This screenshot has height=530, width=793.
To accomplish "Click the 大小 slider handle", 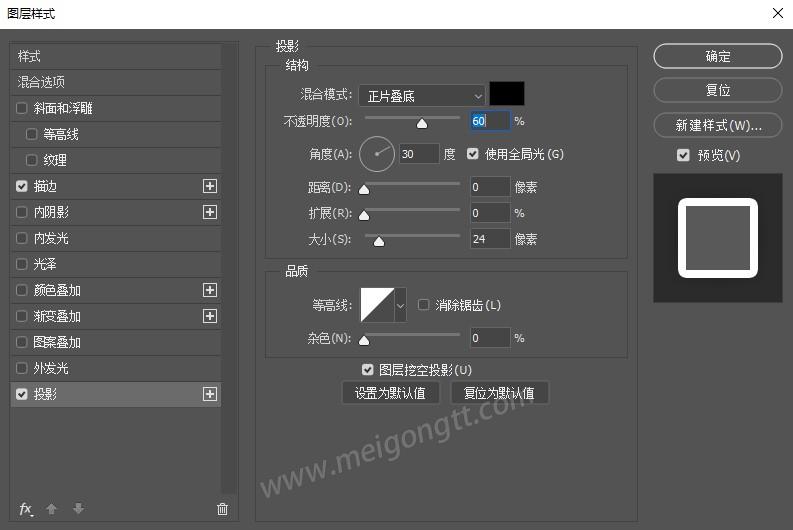I will (x=379, y=242).
